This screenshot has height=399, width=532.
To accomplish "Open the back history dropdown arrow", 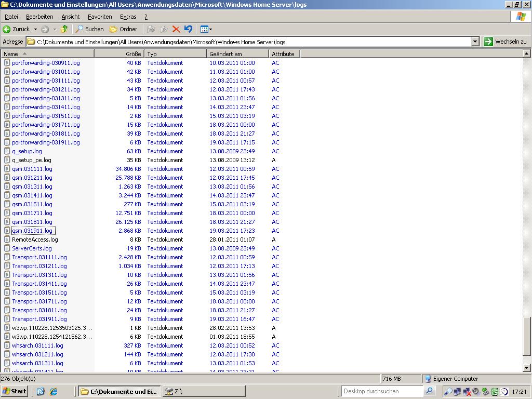I will click(x=35, y=29).
